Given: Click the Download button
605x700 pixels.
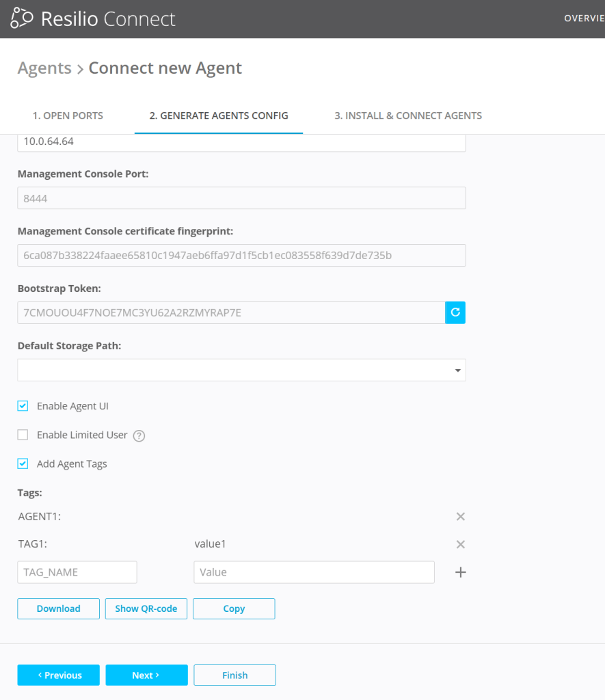Looking at the screenshot, I should tap(58, 608).
